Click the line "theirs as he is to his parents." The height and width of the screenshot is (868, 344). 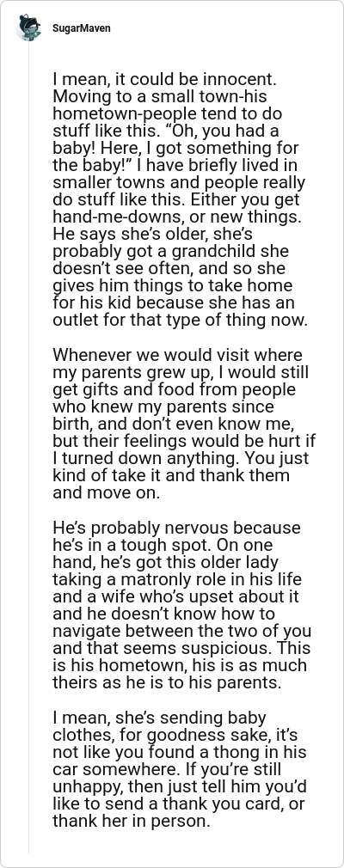pos(168,683)
